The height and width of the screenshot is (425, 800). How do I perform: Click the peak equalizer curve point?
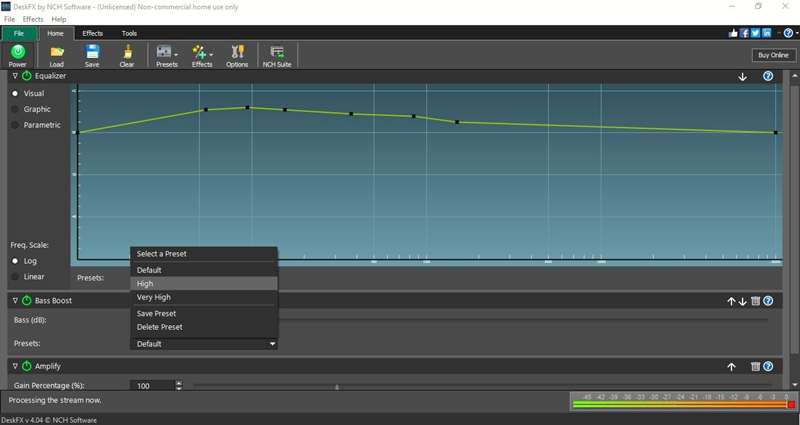pos(247,108)
